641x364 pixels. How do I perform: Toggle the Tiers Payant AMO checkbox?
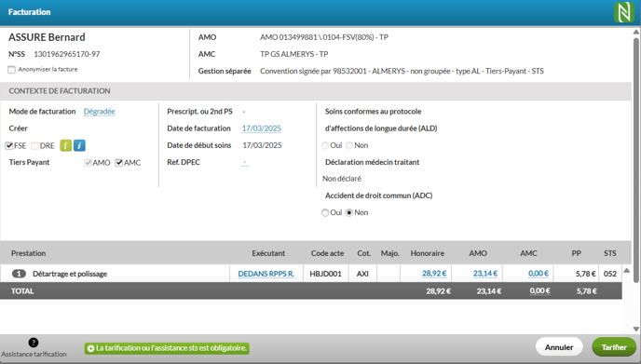[x=88, y=163]
